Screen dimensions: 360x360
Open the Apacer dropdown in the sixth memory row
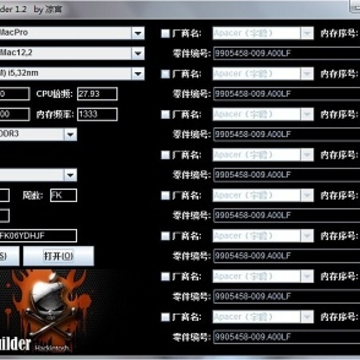click(x=263, y=236)
